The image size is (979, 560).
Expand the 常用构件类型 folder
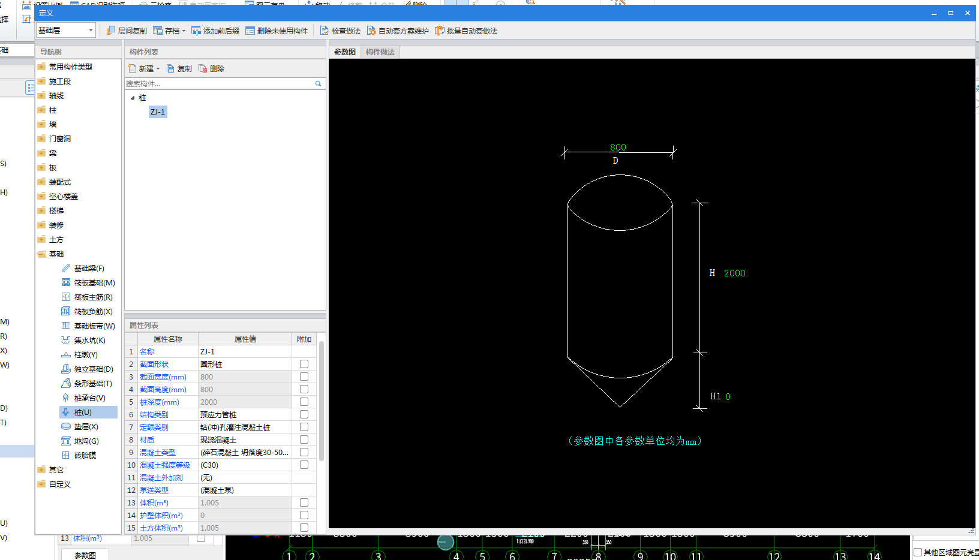click(x=41, y=67)
